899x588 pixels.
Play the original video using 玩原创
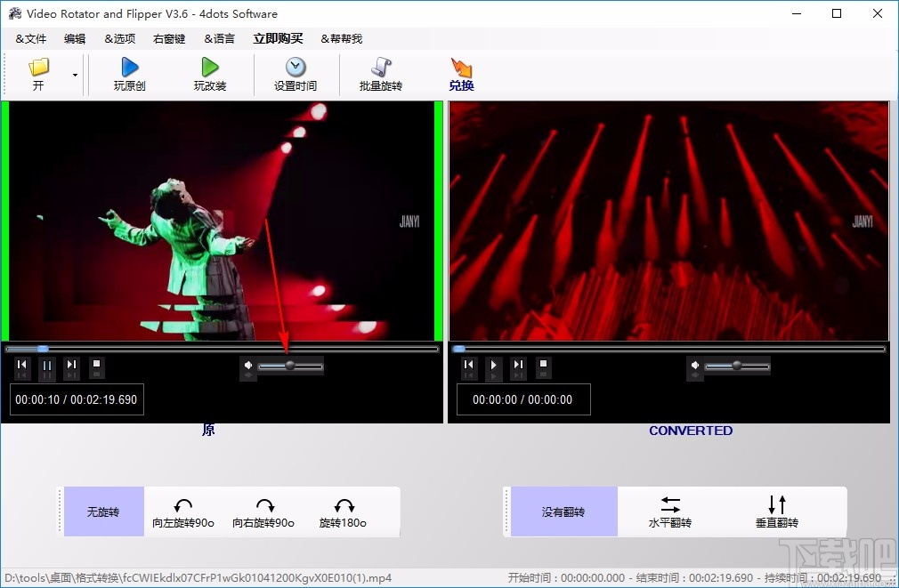point(128,73)
